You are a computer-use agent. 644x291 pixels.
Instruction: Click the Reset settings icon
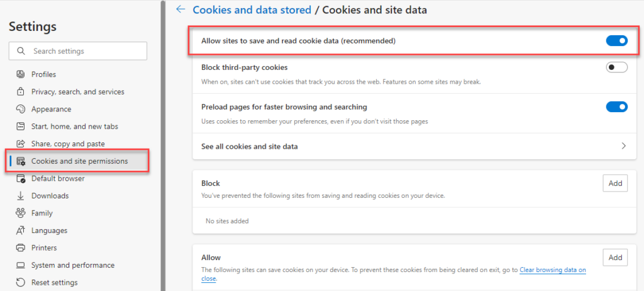point(21,282)
